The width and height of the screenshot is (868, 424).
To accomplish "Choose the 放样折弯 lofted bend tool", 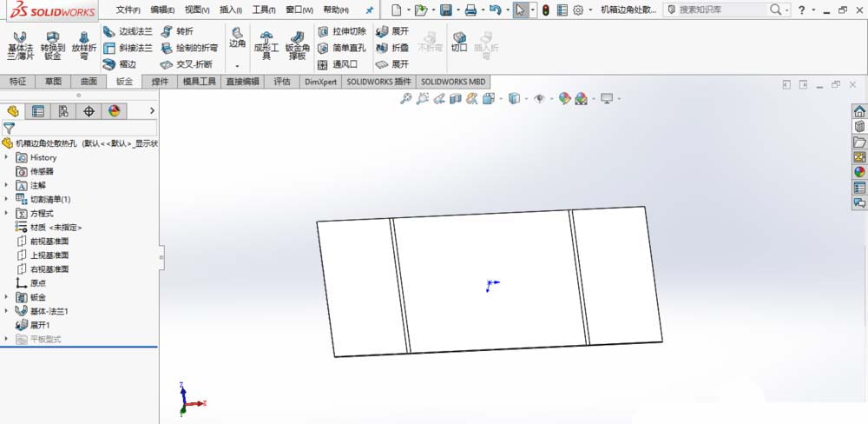I will [84, 46].
